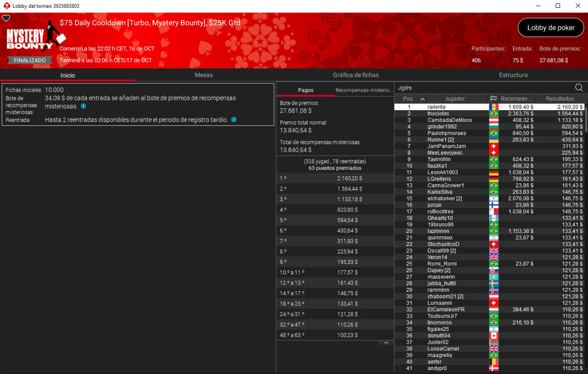Sort players by the Pos. column

(412, 99)
